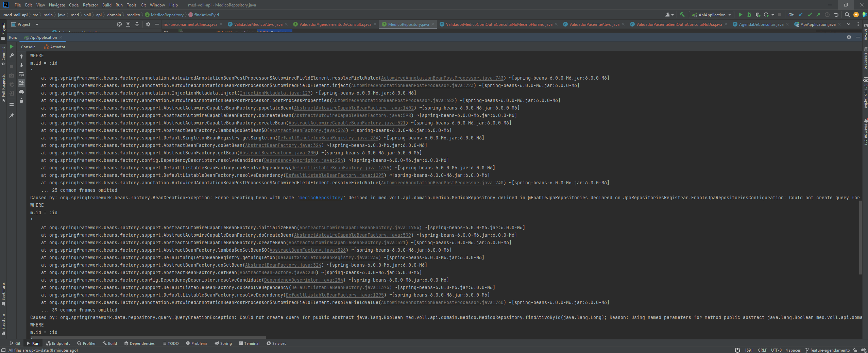Click the Build Project hammer icon
This screenshot has height=353, width=868.
[x=682, y=15]
